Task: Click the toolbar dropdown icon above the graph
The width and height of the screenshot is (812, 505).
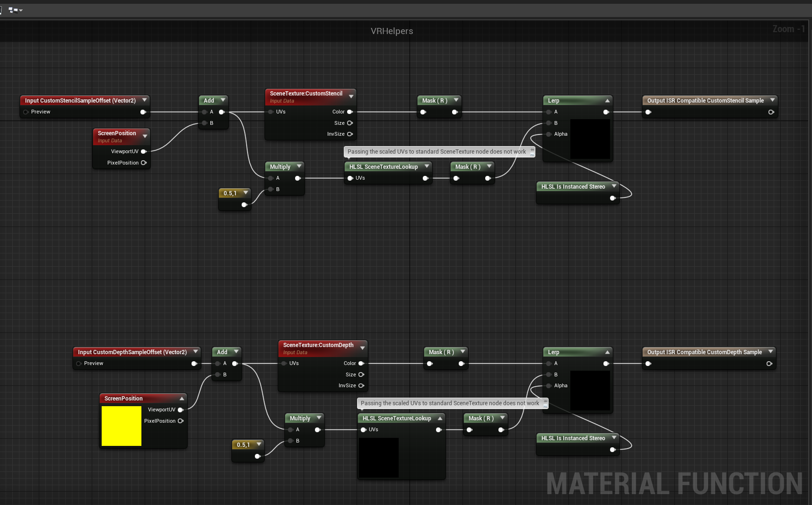Action: [x=16, y=10]
